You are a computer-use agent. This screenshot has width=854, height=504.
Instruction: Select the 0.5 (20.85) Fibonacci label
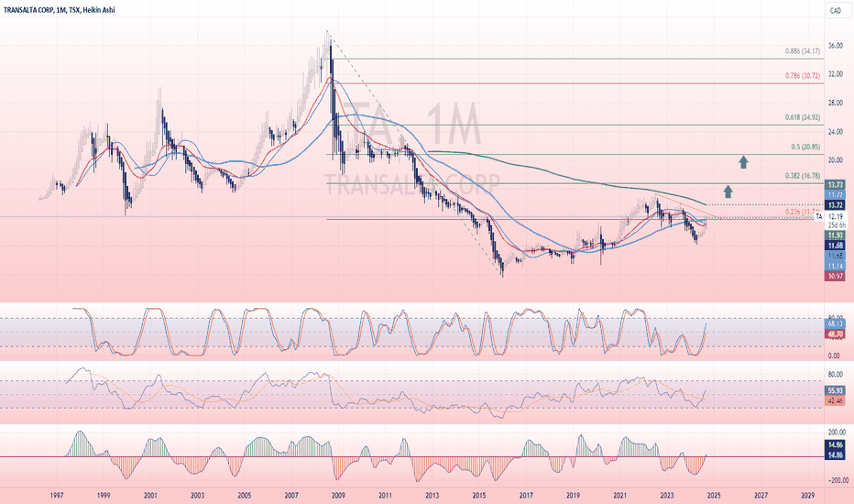coord(805,148)
